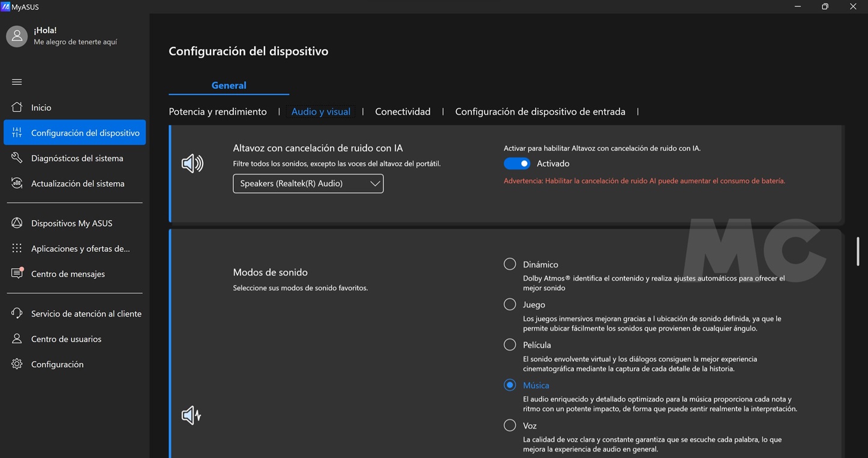Open Dispositivos My ASUS icon
Image resolution: width=868 pixels, height=458 pixels.
click(17, 223)
